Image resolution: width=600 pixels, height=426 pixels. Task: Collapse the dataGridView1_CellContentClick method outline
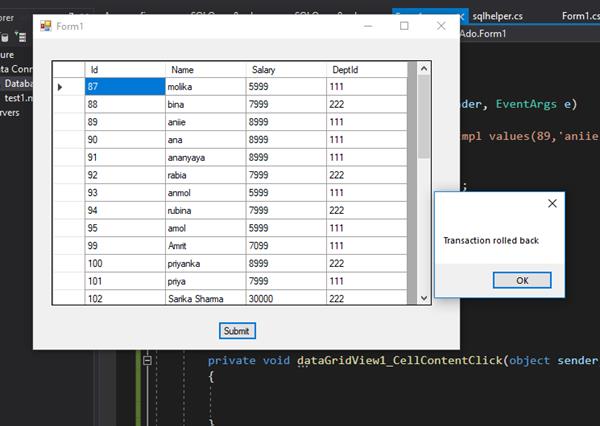[147, 360]
